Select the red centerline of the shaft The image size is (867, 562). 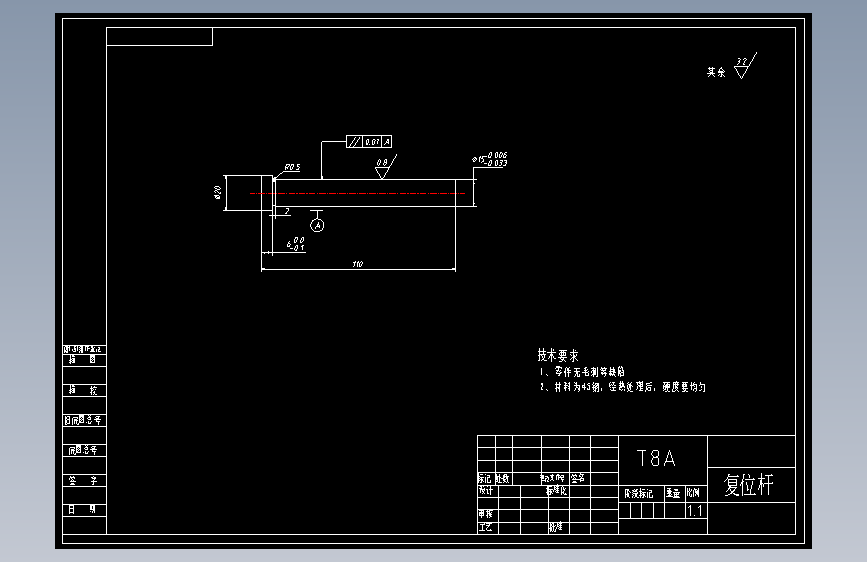tap(358, 194)
